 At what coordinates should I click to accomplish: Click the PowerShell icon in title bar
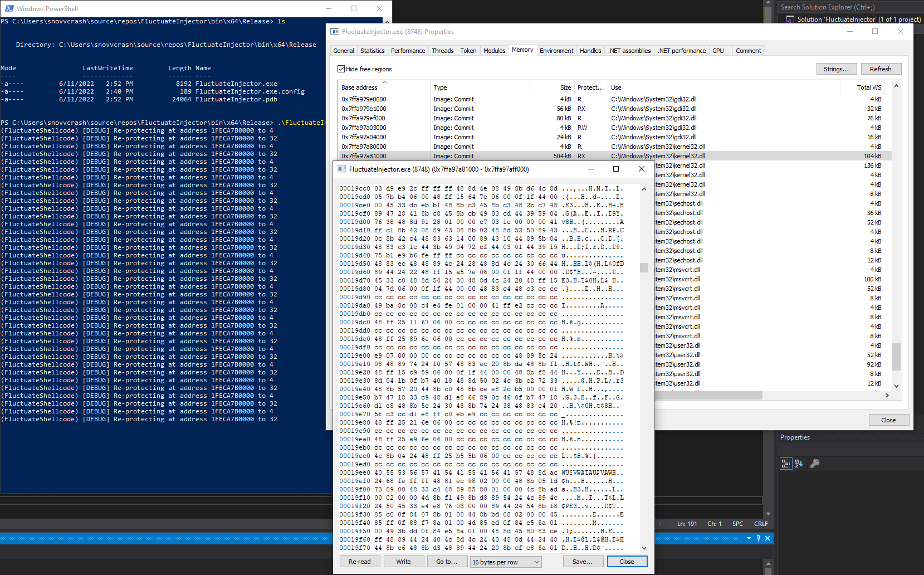tap(9, 8)
